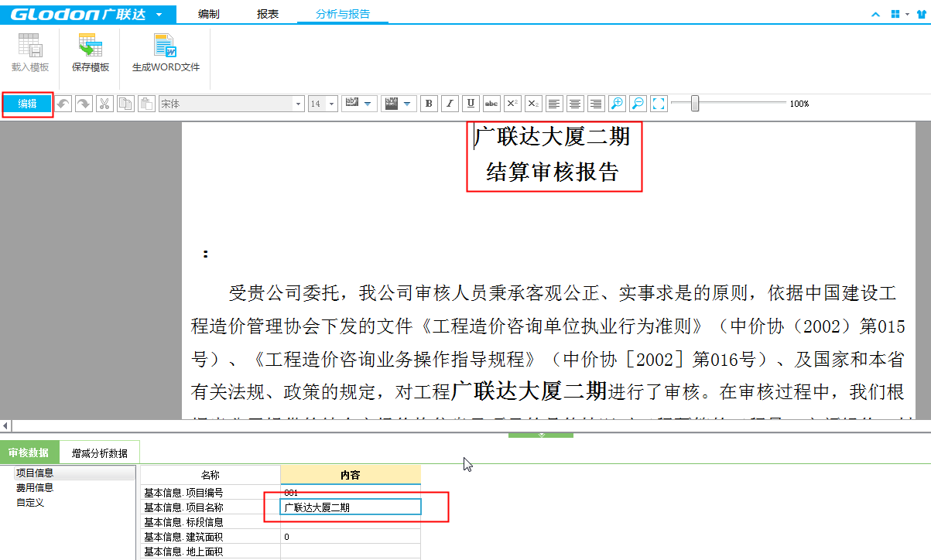Click the 项目名称 content field 广联达大厦二期

pyautogui.click(x=351, y=507)
